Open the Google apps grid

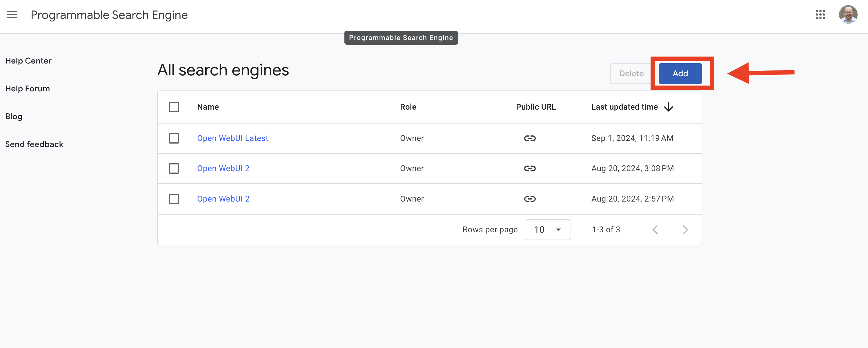tap(820, 15)
